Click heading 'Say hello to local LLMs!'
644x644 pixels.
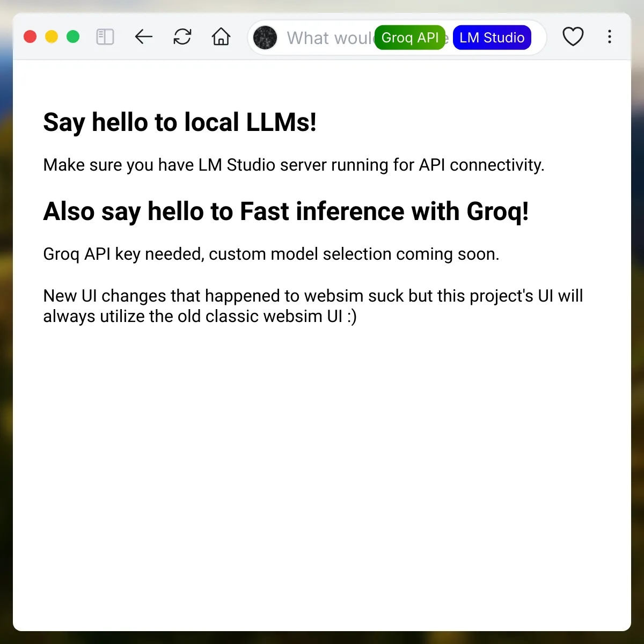pyautogui.click(x=180, y=122)
